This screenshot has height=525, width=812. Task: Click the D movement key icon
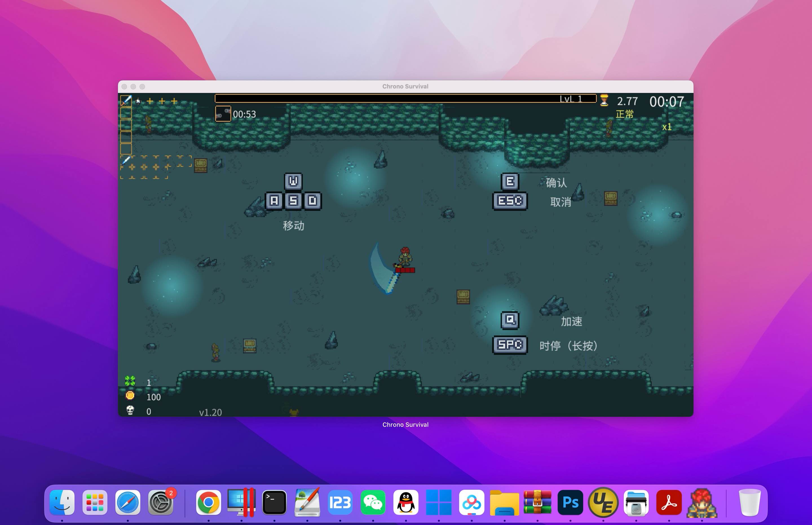coord(313,201)
